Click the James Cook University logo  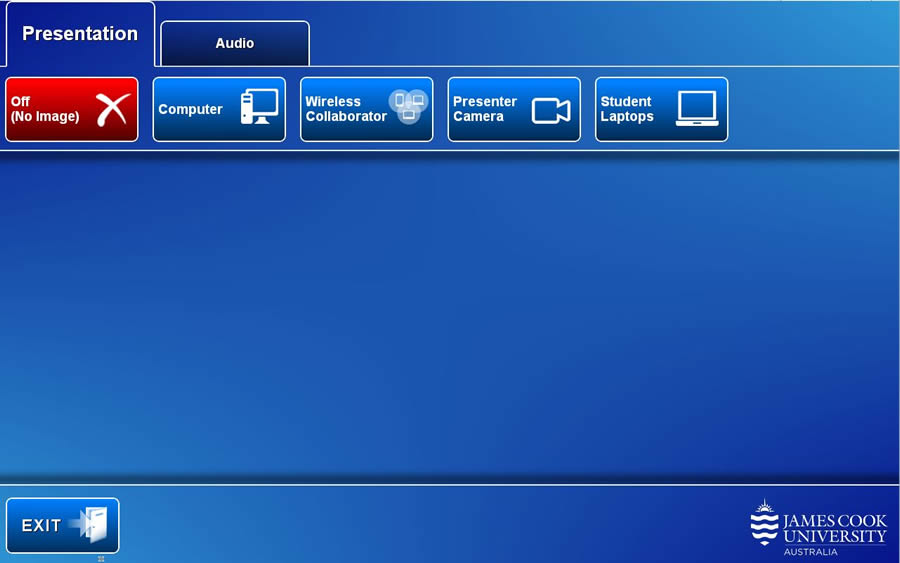tap(818, 528)
